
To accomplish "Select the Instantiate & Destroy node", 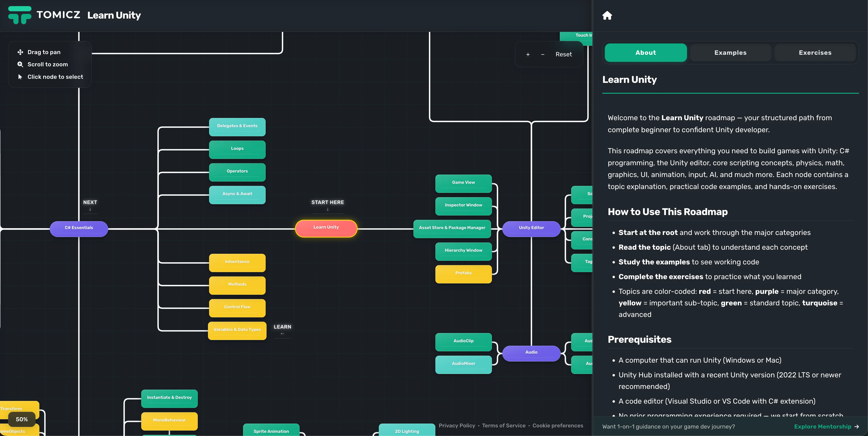I will (169, 399).
